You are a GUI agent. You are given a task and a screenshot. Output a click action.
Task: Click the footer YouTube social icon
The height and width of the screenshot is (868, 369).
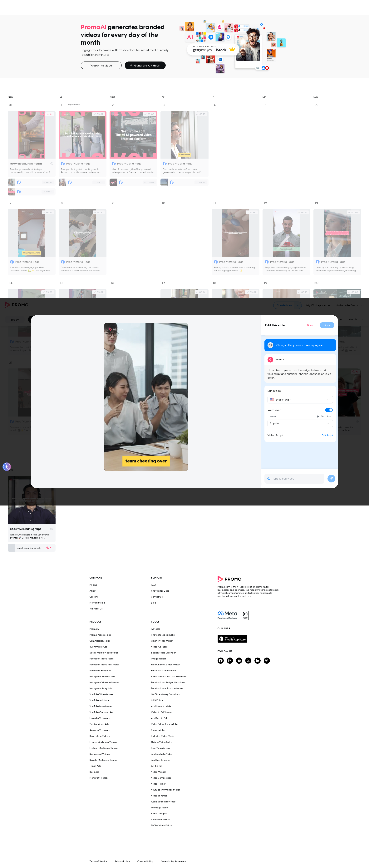point(239,660)
